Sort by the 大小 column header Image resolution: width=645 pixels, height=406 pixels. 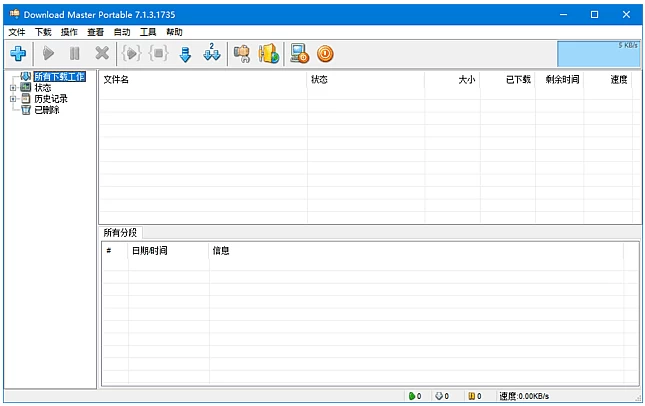466,79
